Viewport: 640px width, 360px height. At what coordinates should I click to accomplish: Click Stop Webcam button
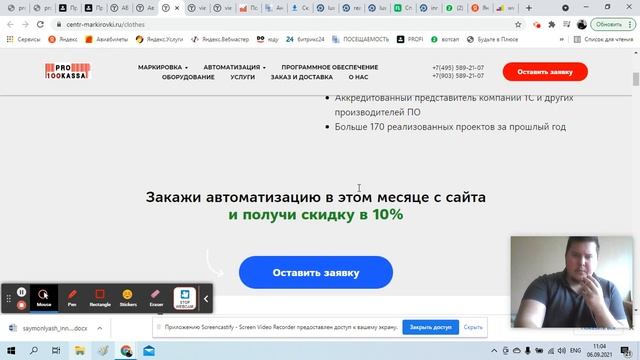(185, 298)
